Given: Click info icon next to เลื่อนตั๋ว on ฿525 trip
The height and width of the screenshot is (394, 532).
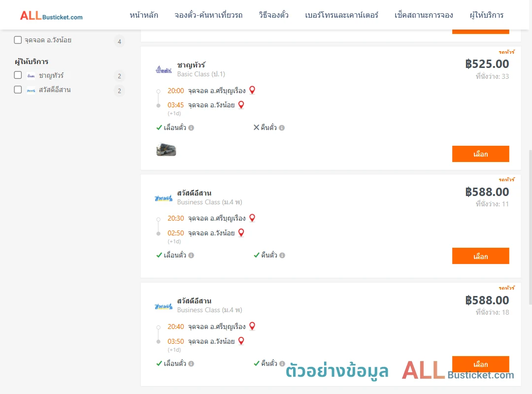Looking at the screenshot, I should [x=191, y=128].
